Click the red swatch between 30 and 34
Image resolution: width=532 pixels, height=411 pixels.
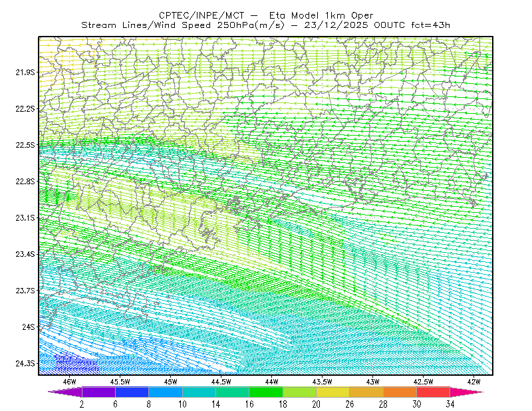pos(434,392)
